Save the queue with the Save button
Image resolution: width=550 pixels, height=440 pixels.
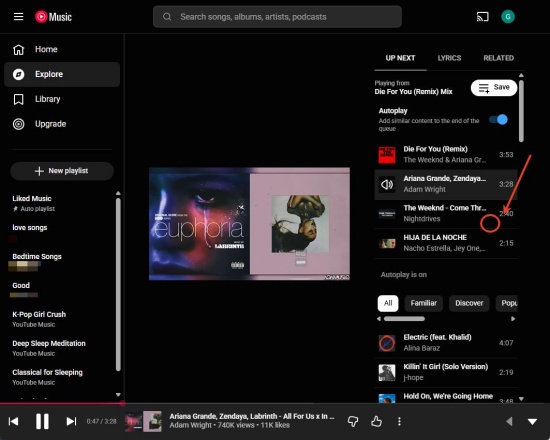point(494,87)
